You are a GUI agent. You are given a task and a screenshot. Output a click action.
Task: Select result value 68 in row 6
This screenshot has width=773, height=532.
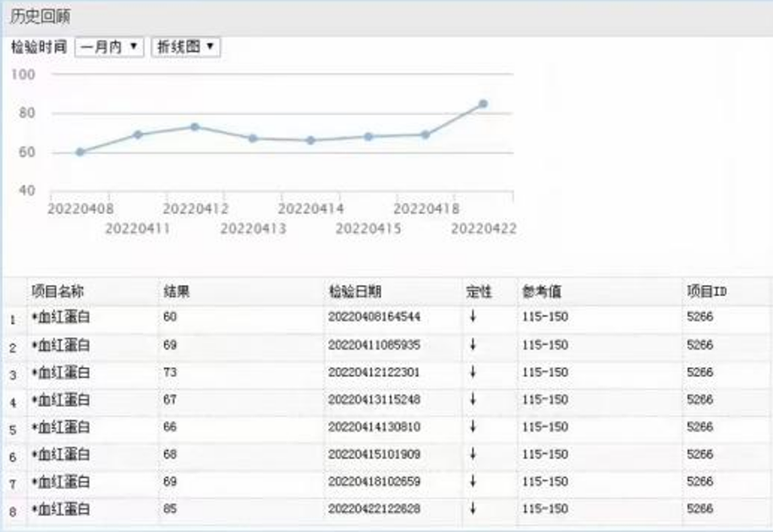point(170,454)
